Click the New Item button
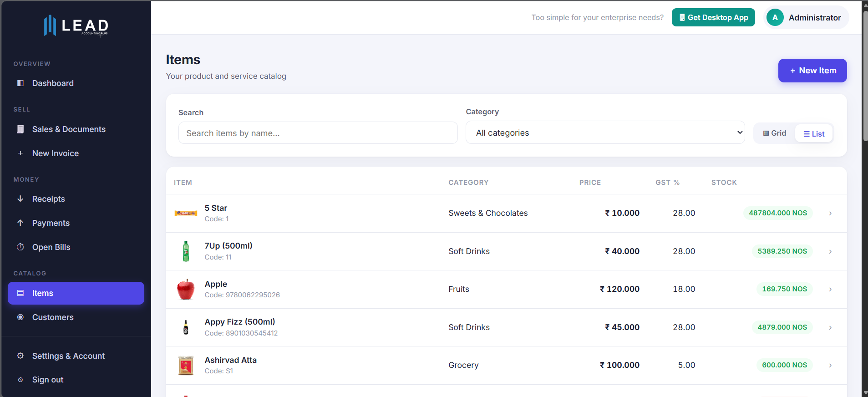This screenshot has width=868, height=397. pos(812,71)
